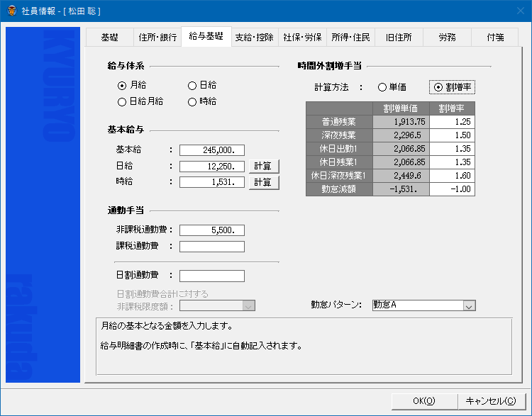Click 休日出勤1 unit price 2,066.85
This screenshot has height=416, width=532.
(401, 149)
